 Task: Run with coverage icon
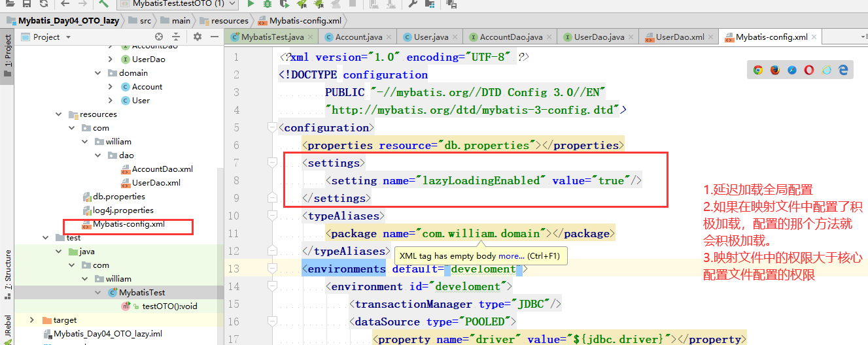click(x=285, y=4)
